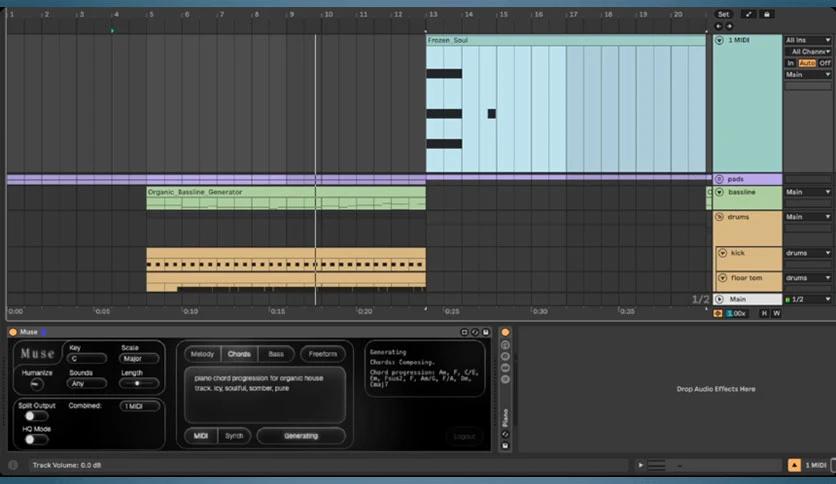The image size is (836, 484).
Task: Switch to the Freeform tab
Action: coord(323,354)
